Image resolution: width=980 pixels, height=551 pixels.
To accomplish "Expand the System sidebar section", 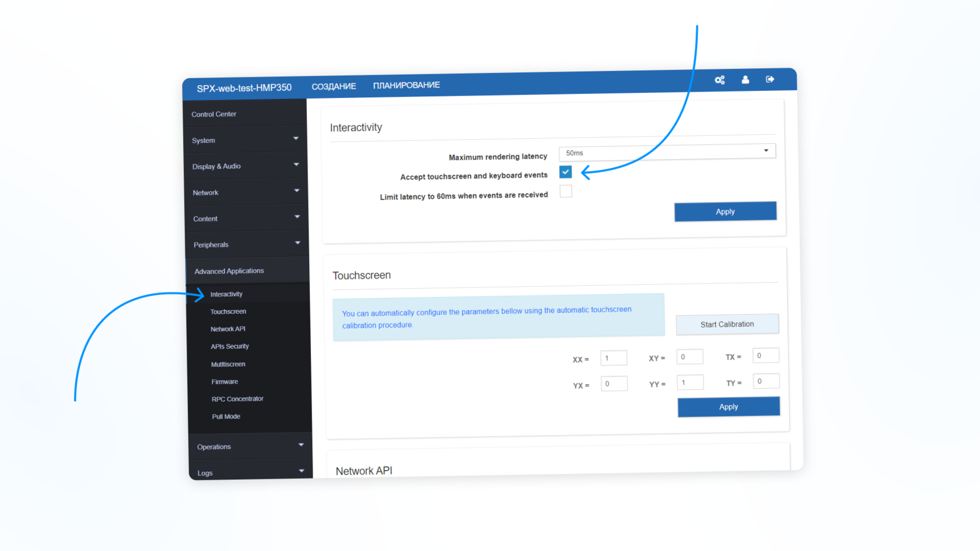I will click(x=245, y=140).
